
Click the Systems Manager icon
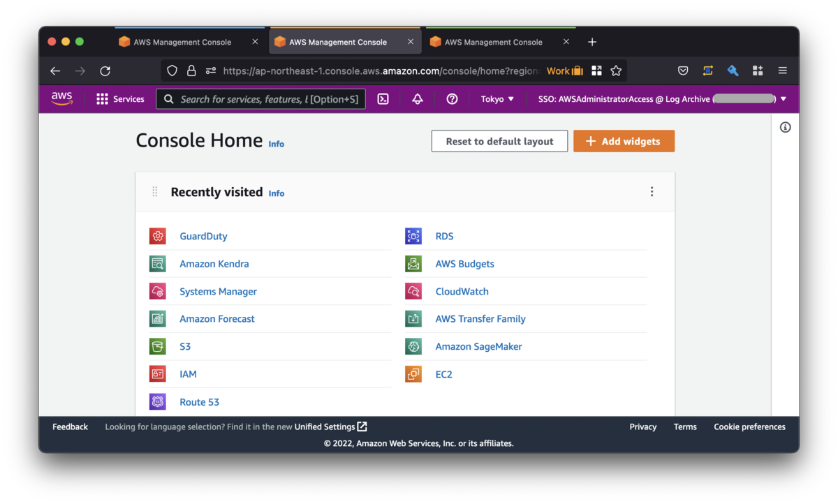(158, 291)
